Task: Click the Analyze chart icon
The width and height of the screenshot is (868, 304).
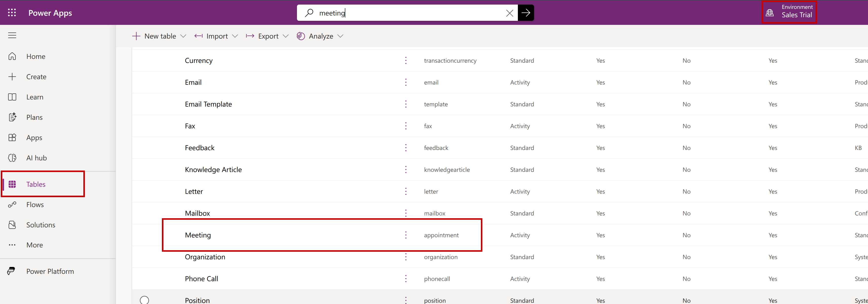Action: [300, 36]
